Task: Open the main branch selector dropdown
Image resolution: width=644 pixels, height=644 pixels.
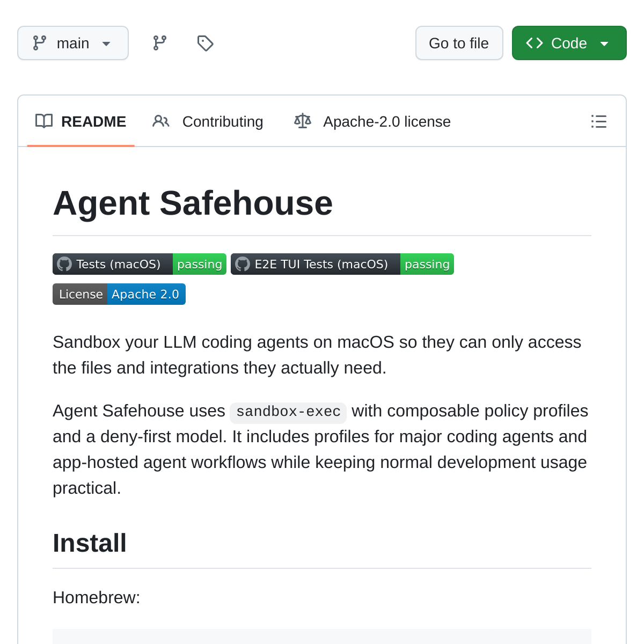Action: pos(73,43)
